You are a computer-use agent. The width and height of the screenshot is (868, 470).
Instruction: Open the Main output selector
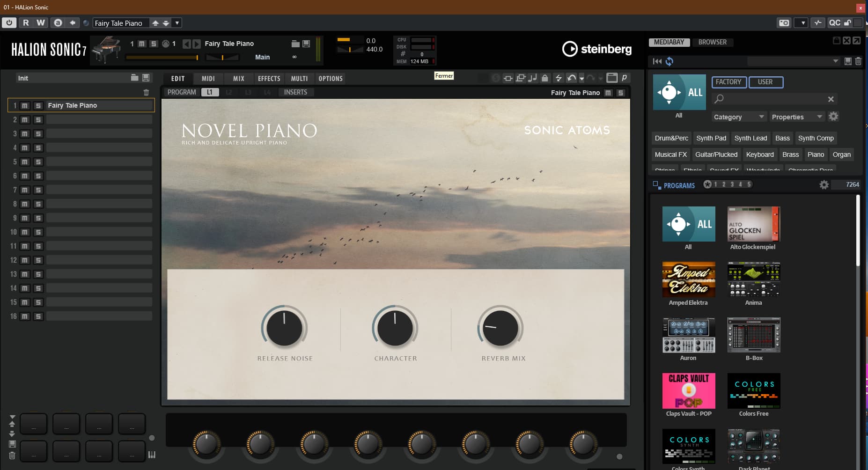point(262,57)
